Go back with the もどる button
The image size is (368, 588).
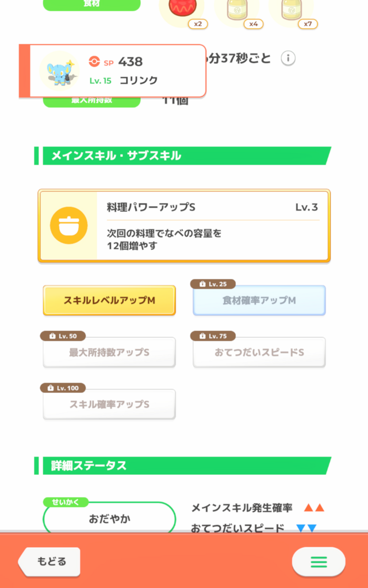tap(51, 562)
